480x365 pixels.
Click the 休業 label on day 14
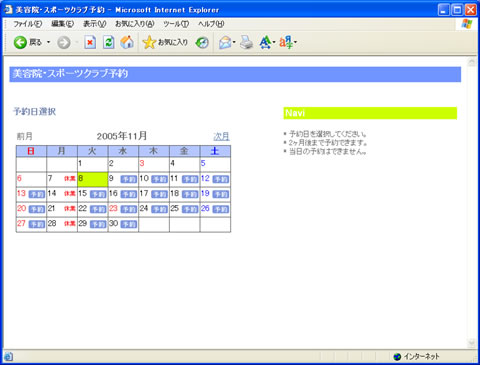pos(70,194)
